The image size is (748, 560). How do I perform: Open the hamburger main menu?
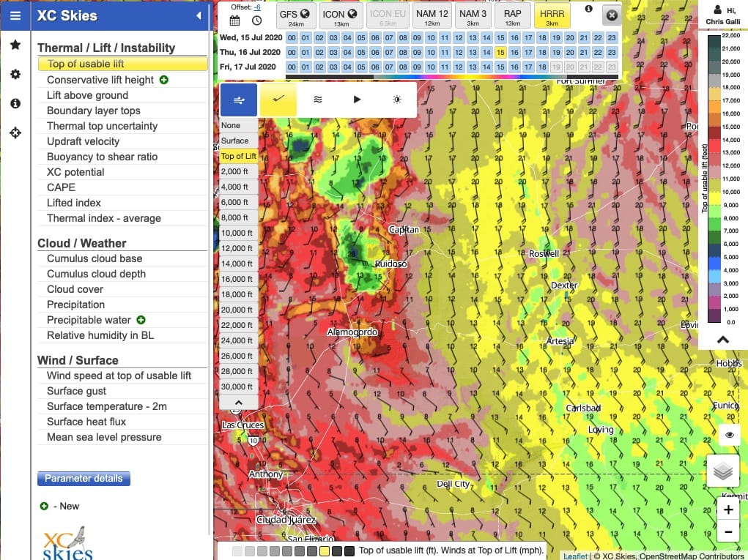[15, 15]
